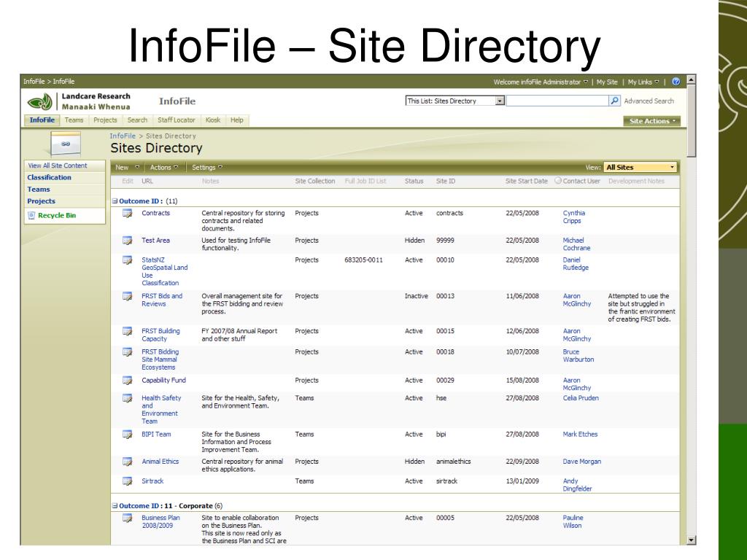Open the Settings dropdown menu

[x=206, y=168]
